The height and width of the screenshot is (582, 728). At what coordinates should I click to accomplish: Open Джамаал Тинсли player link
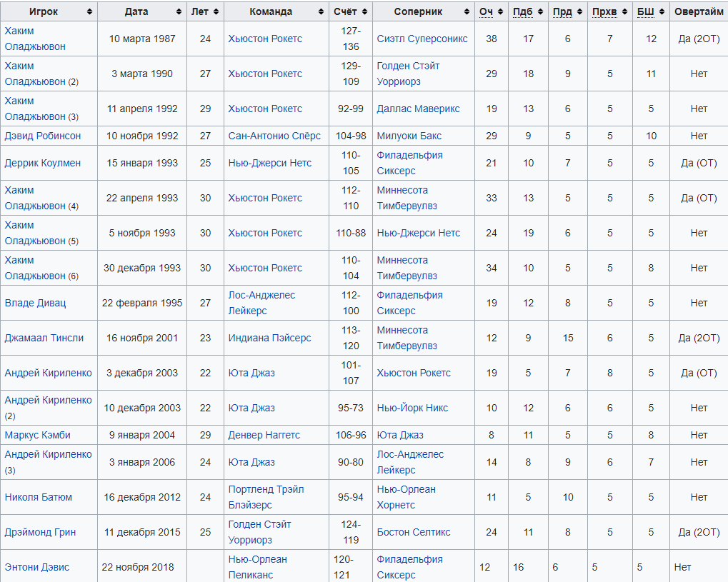[x=44, y=338]
